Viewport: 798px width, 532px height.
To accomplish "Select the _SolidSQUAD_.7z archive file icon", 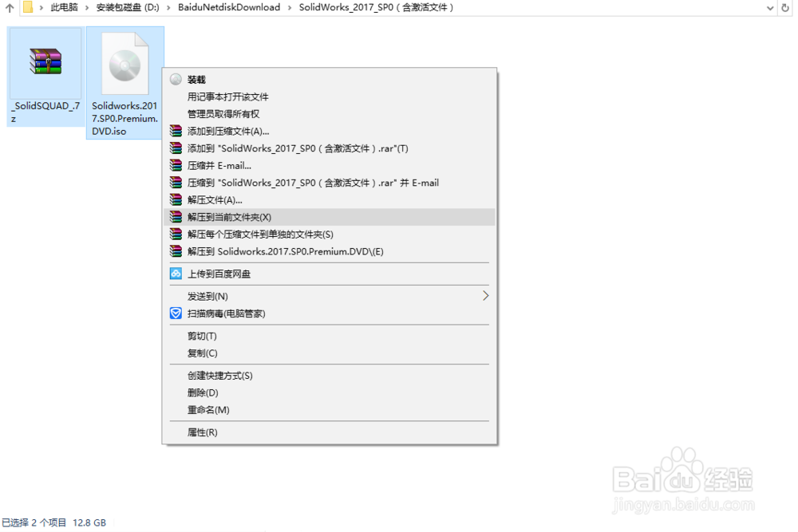I will pyautogui.click(x=45, y=61).
